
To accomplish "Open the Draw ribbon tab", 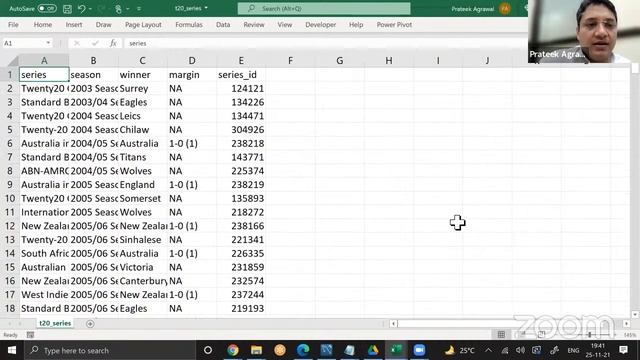I will tap(103, 24).
